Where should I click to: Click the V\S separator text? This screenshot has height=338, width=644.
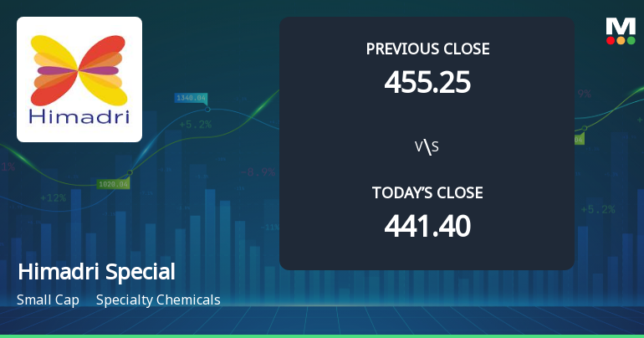(427, 147)
